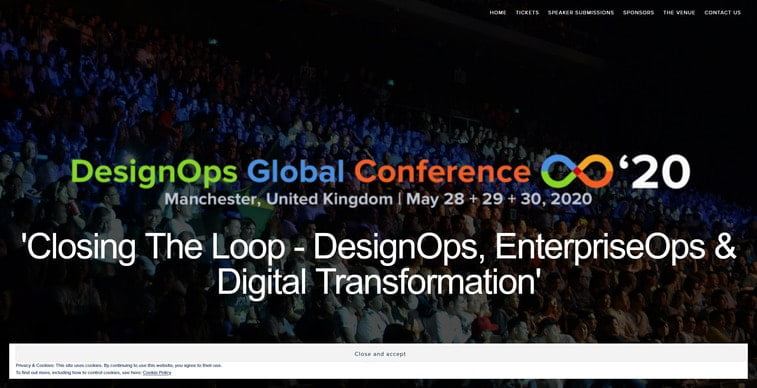757x388 pixels.
Task: Click the Digital Transformation' headline line
Action: 378,282
